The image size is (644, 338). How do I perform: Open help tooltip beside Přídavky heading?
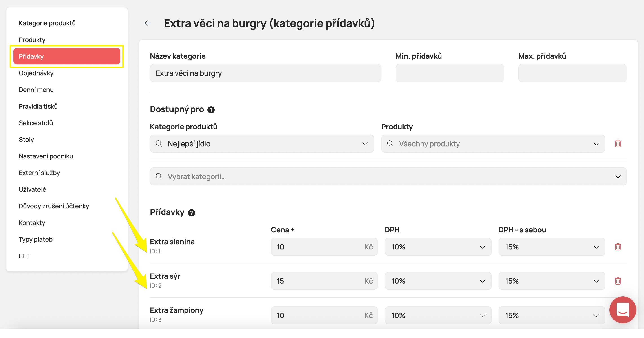point(192,213)
